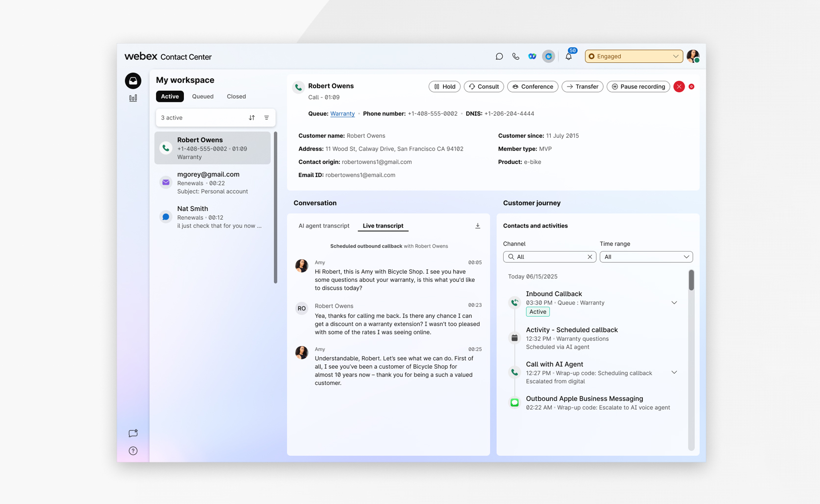Open the Engaged status dropdown
Image resolution: width=820 pixels, height=504 pixels.
(x=633, y=56)
